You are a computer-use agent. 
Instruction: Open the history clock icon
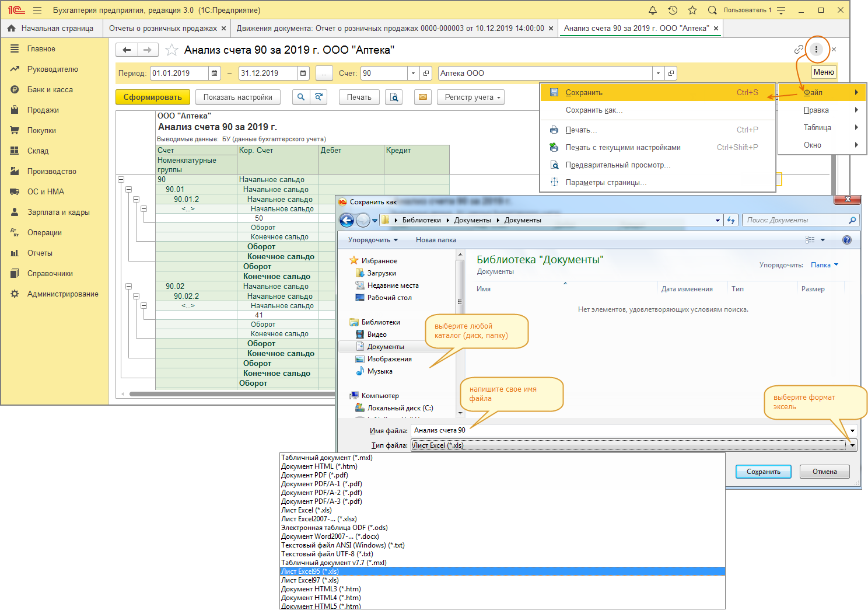673,10
